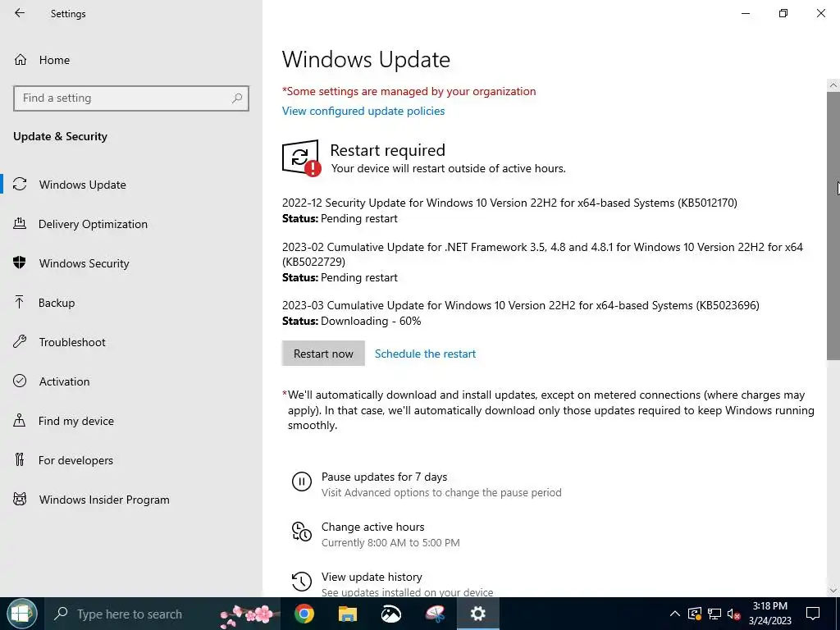Screen dimensions: 840x630
Task: Click the Backup upload arrow icon
Action: tap(20, 302)
